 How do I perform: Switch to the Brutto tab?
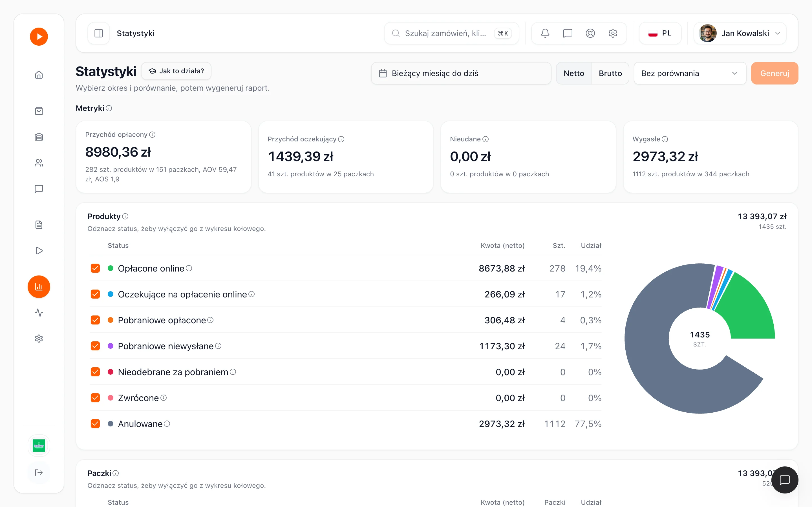(610, 73)
